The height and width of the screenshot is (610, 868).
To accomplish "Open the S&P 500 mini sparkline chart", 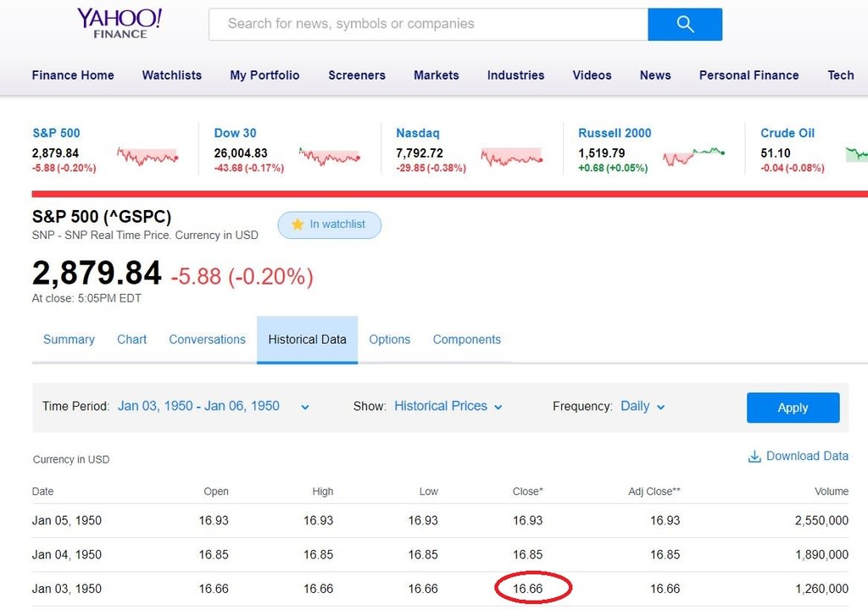I will pyautogui.click(x=147, y=157).
